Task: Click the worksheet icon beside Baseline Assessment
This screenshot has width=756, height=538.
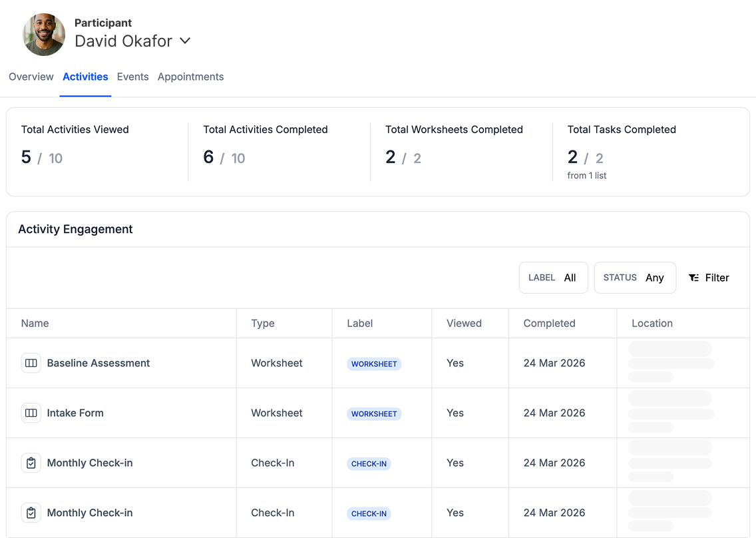Action: coord(31,363)
